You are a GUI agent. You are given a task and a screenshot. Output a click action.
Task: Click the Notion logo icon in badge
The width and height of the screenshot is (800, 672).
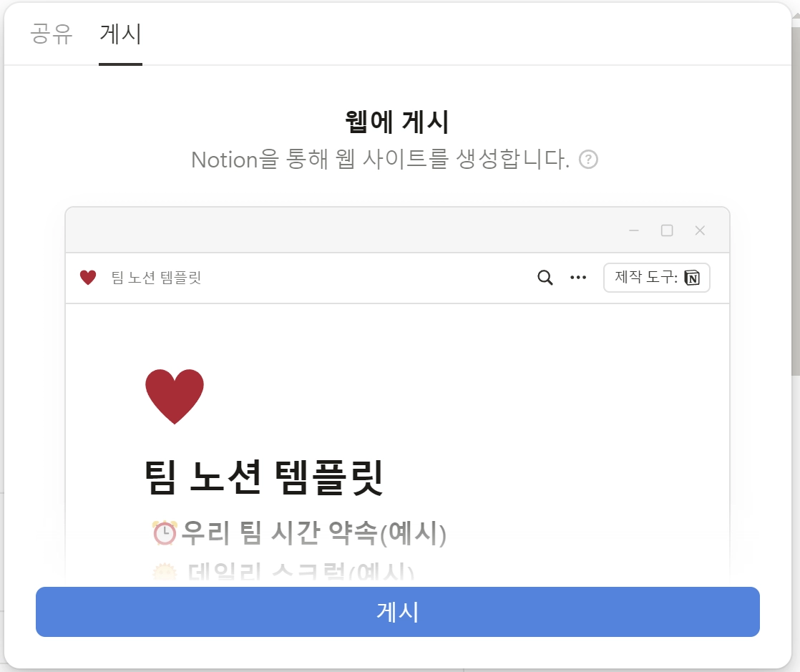click(692, 278)
